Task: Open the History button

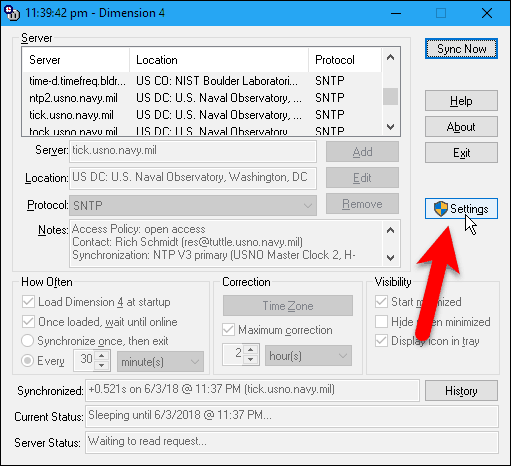Action: click(x=461, y=391)
